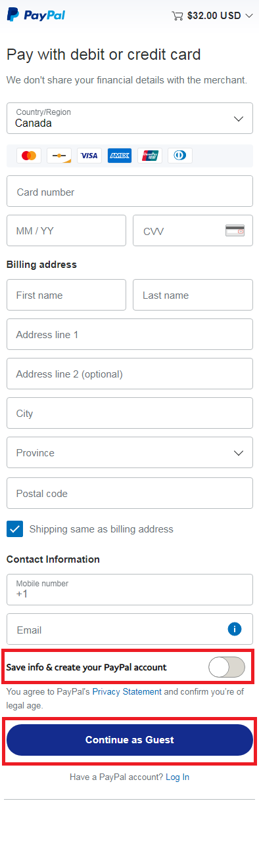The height and width of the screenshot is (868, 259).
Task: Select the Mobile number field
Action: pyautogui.click(x=129, y=590)
